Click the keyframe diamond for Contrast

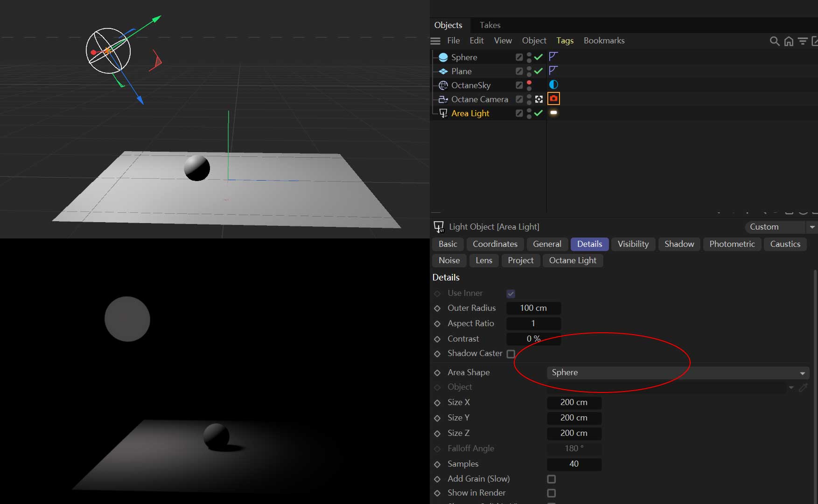[437, 339]
